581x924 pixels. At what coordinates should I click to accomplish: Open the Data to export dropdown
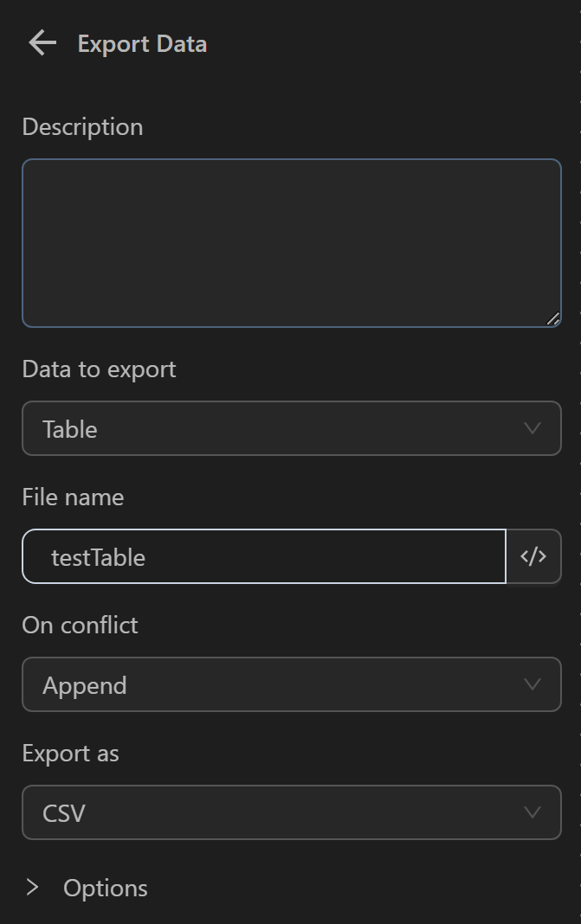pos(291,428)
